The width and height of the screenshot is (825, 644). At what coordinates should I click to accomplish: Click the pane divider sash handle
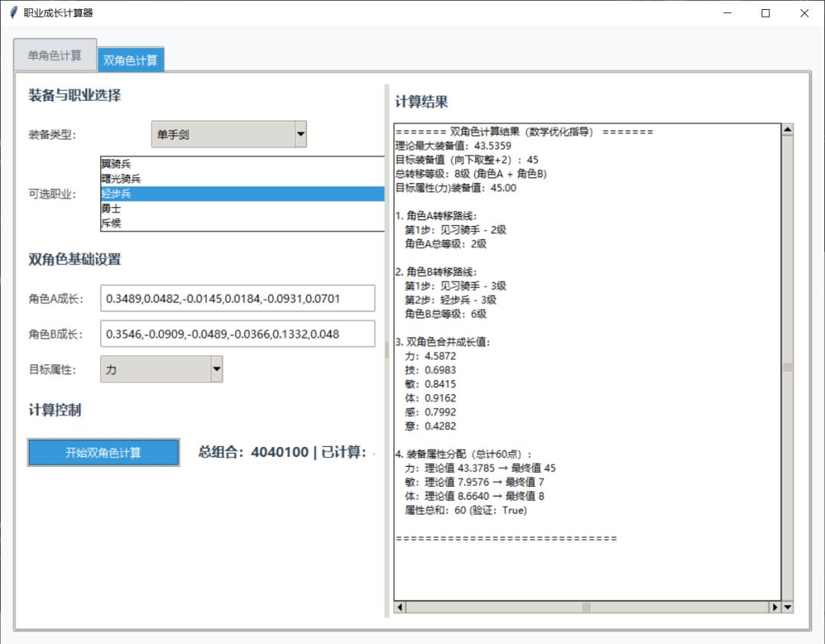click(x=387, y=350)
